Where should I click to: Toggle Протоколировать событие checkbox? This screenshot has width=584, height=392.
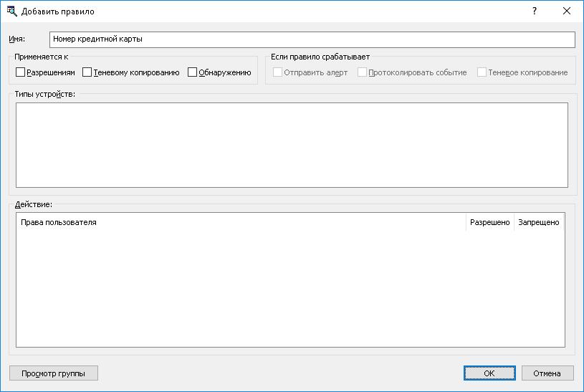[363, 72]
